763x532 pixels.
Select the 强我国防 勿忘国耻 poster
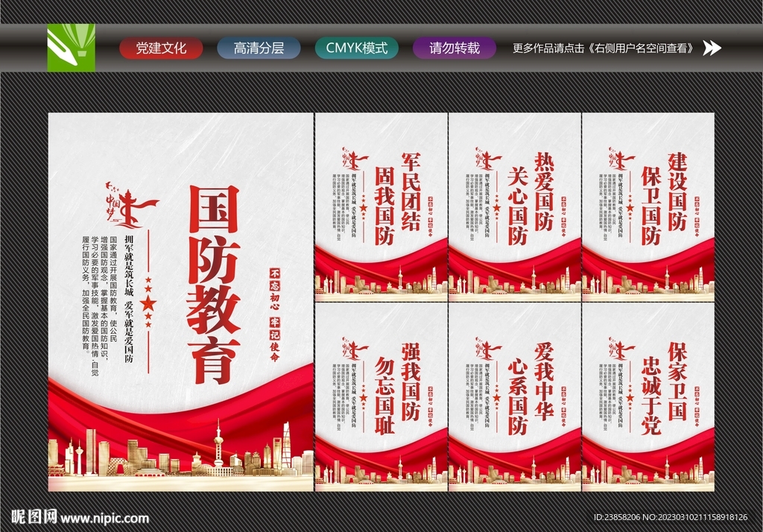381,396
